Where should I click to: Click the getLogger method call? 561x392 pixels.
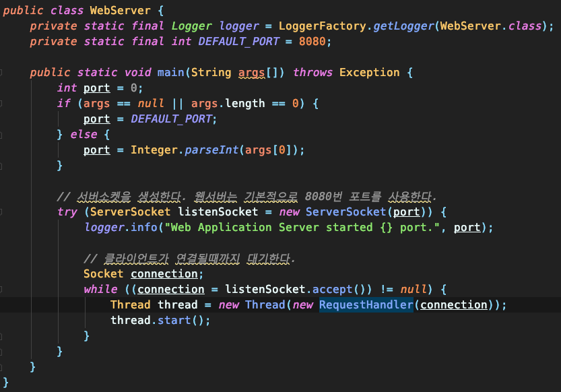tap(403, 26)
